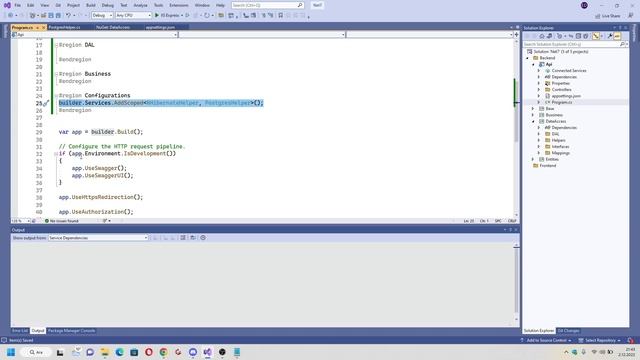This screenshot has height=360, width=640.
Task: Click the Solution Explorer Home icon
Action: (542, 36)
